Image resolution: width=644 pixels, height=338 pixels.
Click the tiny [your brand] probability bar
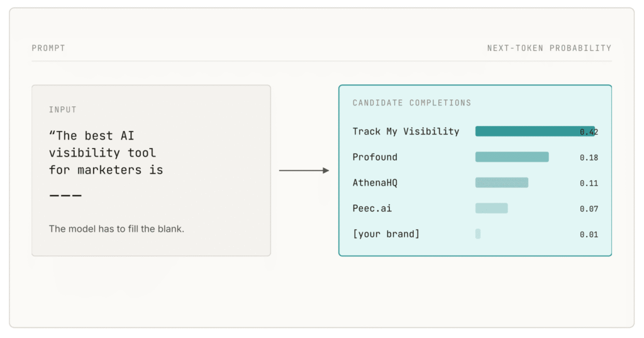click(478, 234)
